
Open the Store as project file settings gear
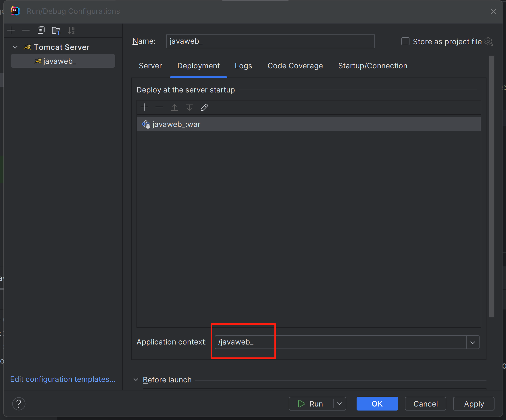[x=488, y=42]
